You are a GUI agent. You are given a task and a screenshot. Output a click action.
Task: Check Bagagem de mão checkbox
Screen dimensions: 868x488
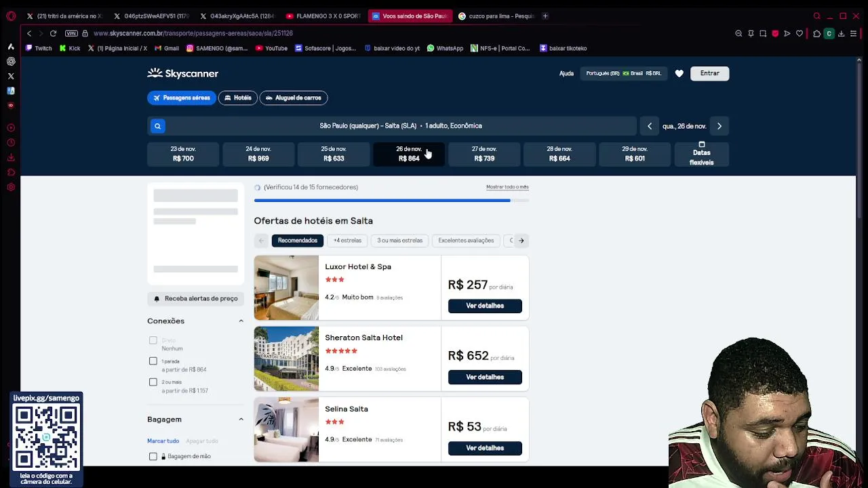[x=153, y=457]
